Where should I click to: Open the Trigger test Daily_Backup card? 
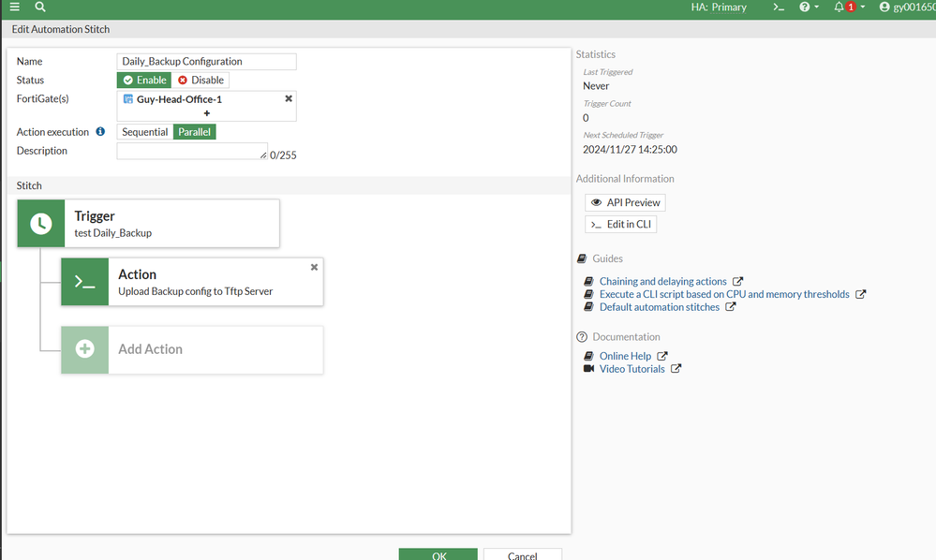click(149, 224)
